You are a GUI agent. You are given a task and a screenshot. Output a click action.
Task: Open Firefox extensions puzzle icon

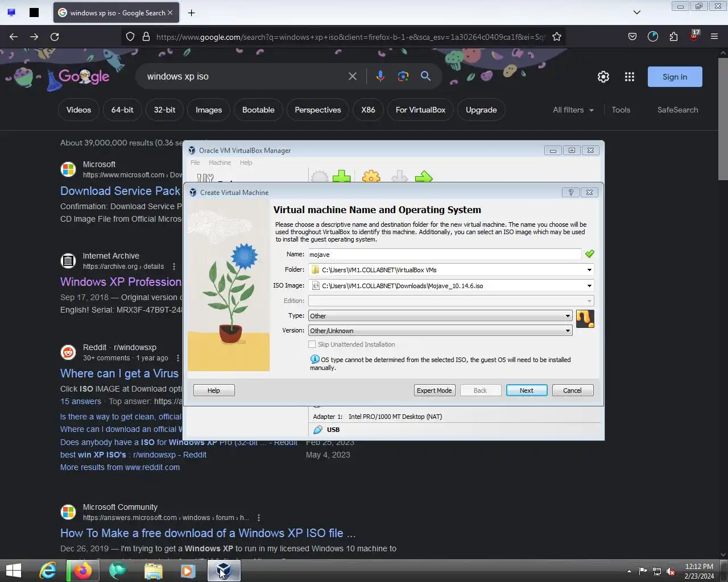(x=673, y=37)
